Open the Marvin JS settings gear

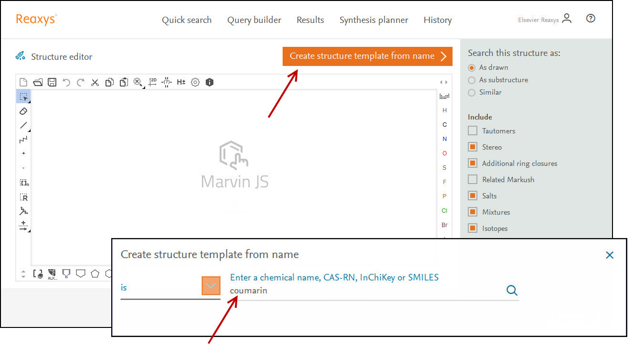(x=195, y=82)
